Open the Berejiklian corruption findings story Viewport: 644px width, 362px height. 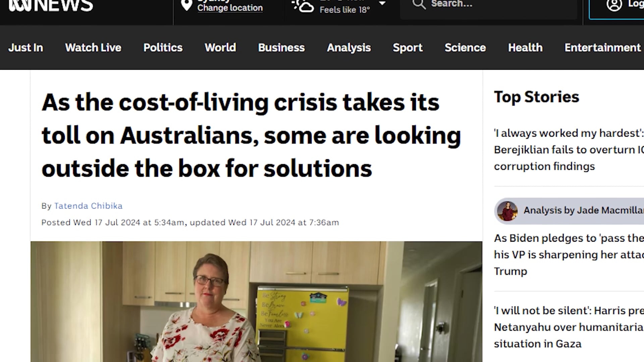pyautogui.click(x=569, y=149)
